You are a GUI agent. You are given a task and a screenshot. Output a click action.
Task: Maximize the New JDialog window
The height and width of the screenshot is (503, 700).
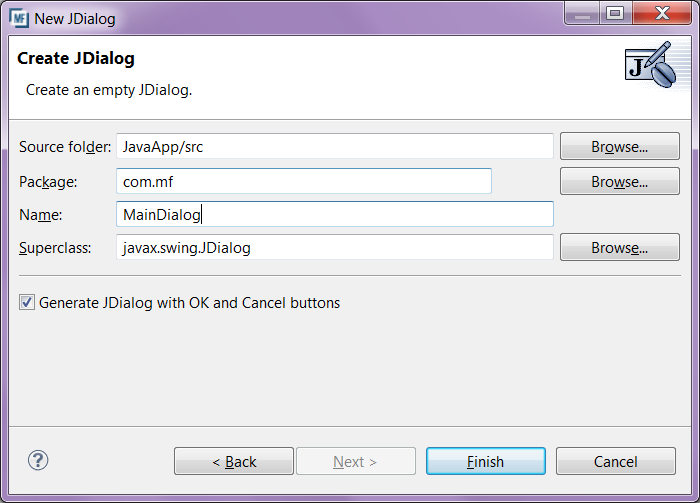click(x=615, y=13)
